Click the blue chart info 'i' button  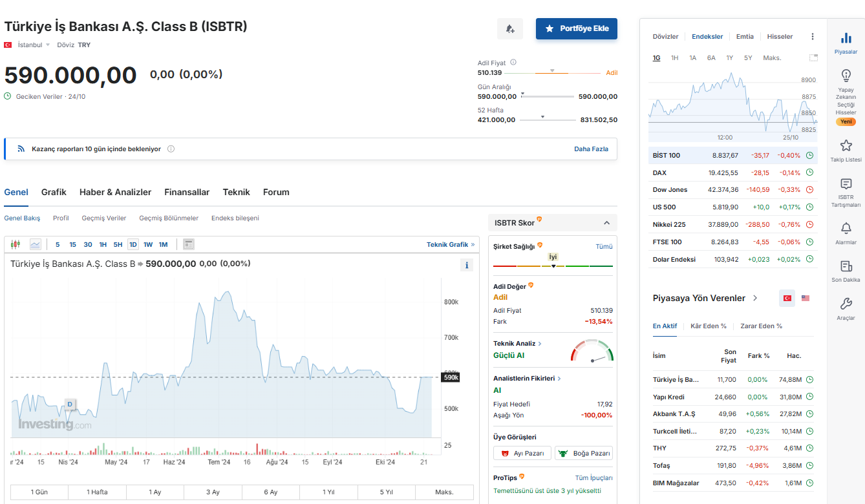tap(467, 265)
